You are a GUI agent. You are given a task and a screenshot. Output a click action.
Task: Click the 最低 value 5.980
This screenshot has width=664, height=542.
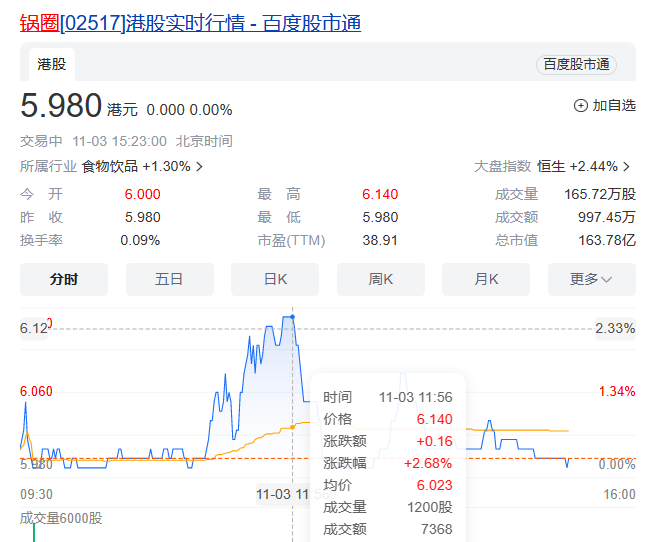(380, 217)
